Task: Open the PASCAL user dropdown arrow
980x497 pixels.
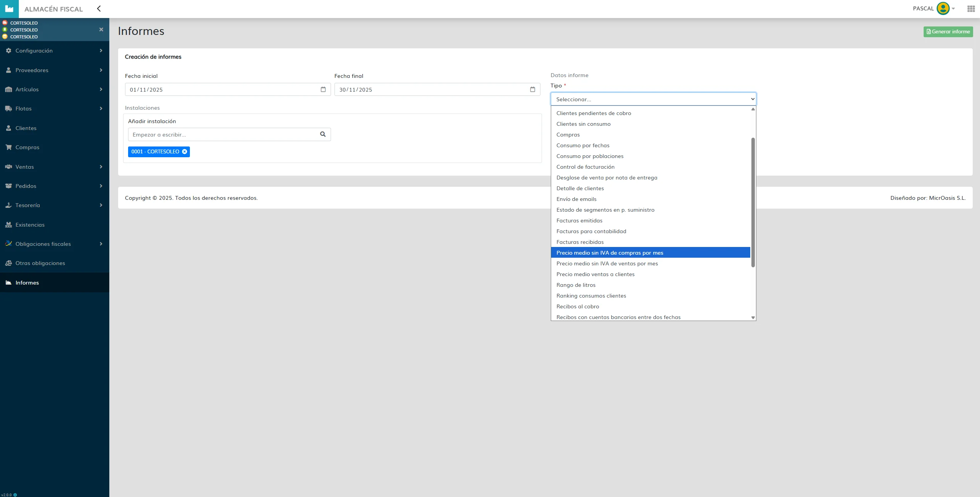Action: tap(953, 8)
